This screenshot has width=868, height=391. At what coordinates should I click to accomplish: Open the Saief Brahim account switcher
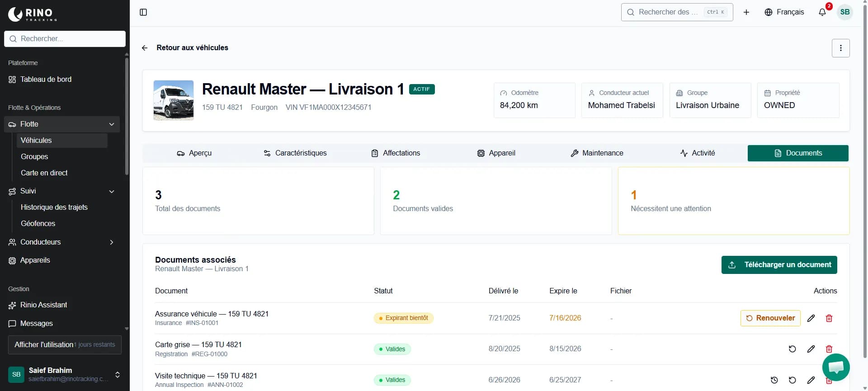65,374
